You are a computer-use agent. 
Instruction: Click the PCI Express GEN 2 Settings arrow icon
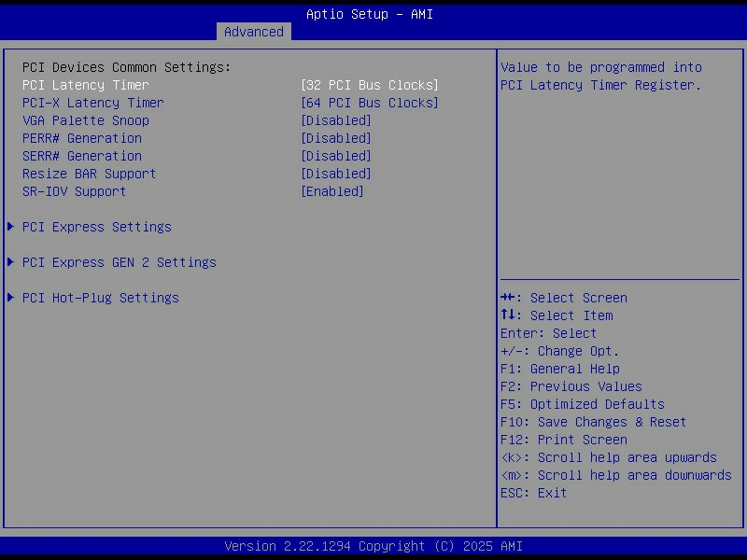[11, 262]
